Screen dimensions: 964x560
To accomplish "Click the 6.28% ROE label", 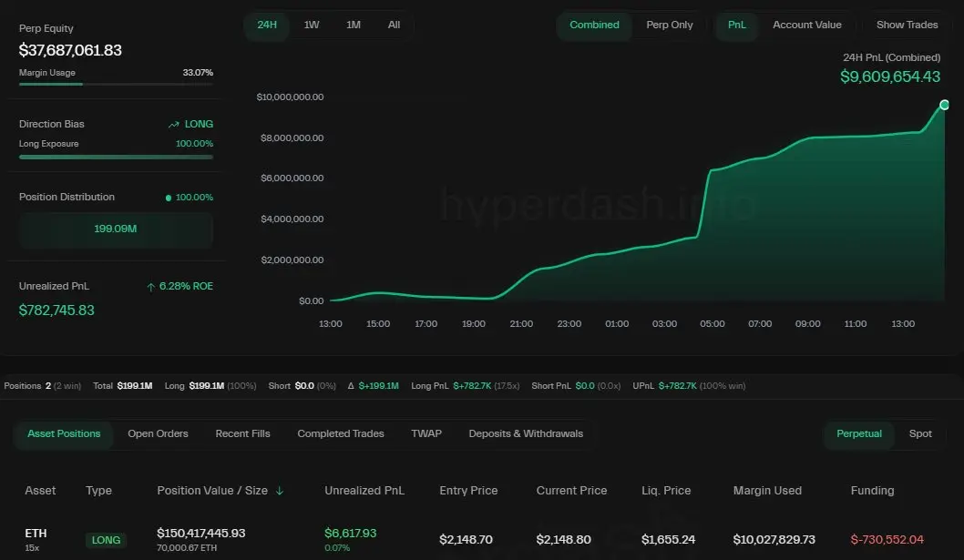I will 186,287.
